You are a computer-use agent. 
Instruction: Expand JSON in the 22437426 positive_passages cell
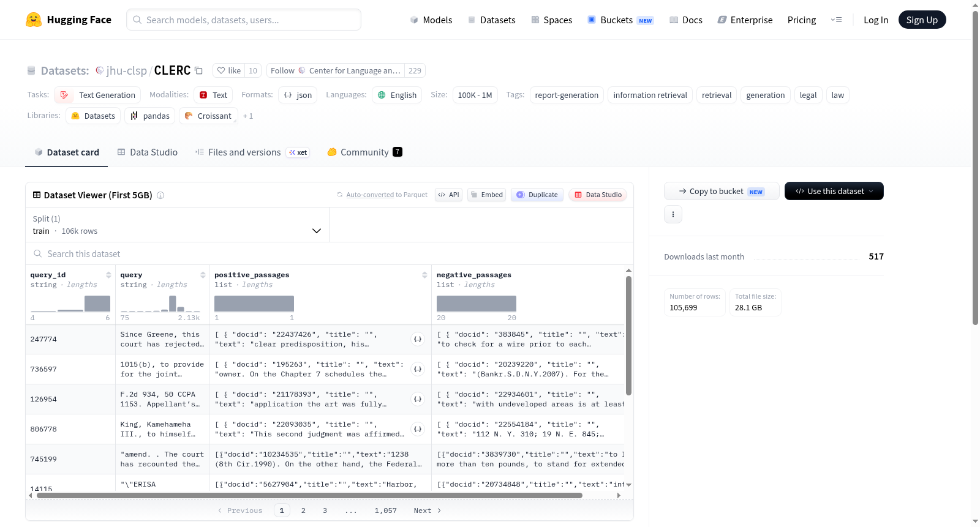pyautogui.click(x=418, y=339)
